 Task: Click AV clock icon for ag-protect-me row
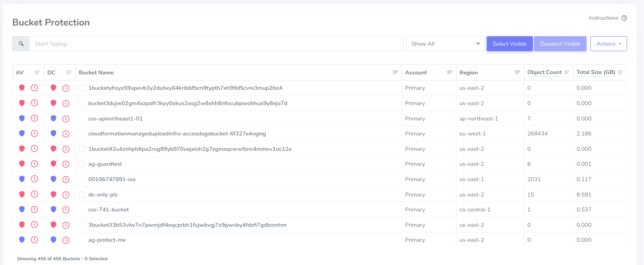pos(35,239)
